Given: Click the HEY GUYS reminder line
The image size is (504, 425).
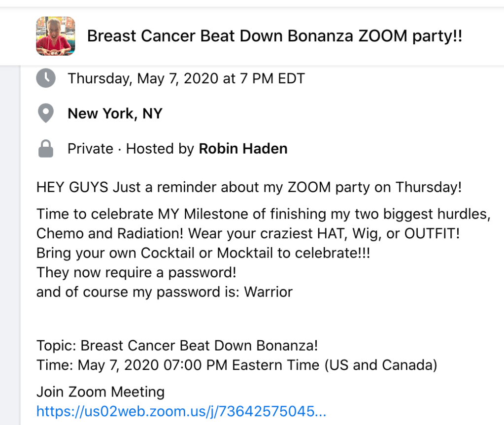Looking at the screenshot, I should [249, 187].
